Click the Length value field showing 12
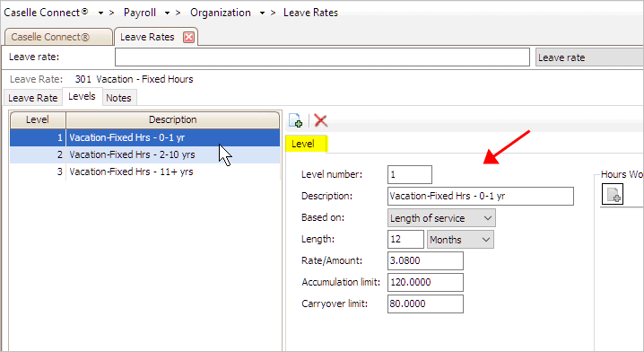The image size is (644, 352). click(x=405, y=240)
